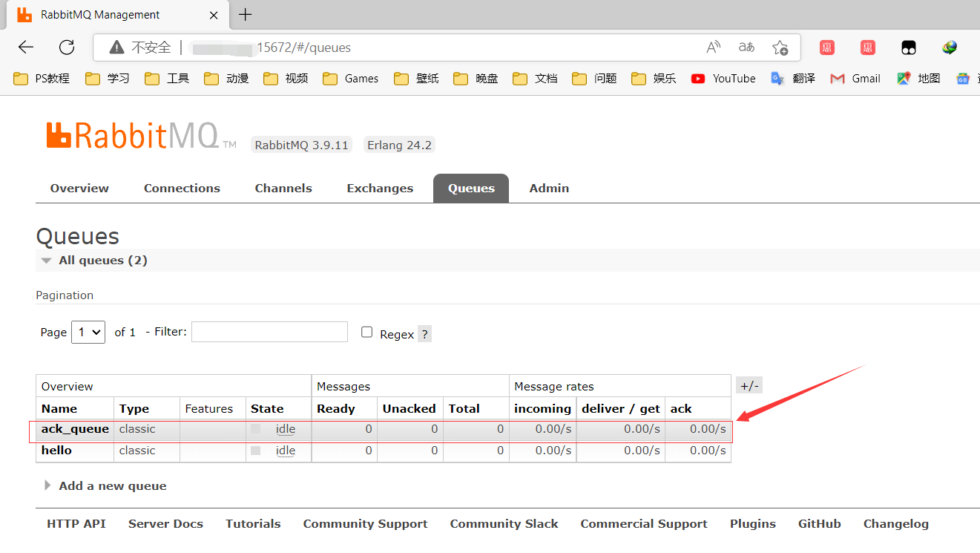Open the 翻译 bookmark

(x=792, y=79)
